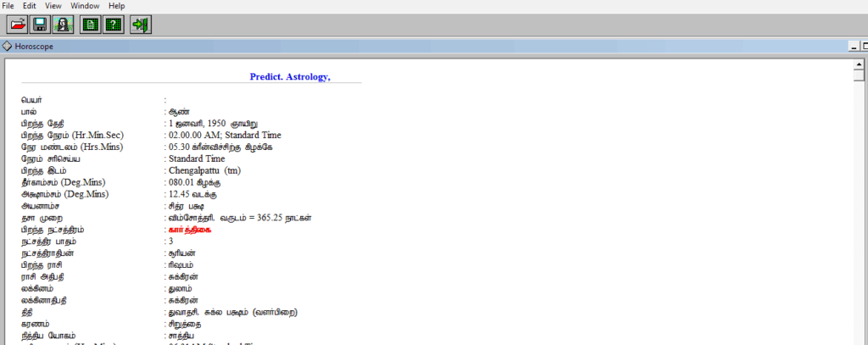The image size is (868, 345).
Task: Click the நட்சத்திர பாதம் label
Action: [x=48, y=242]
